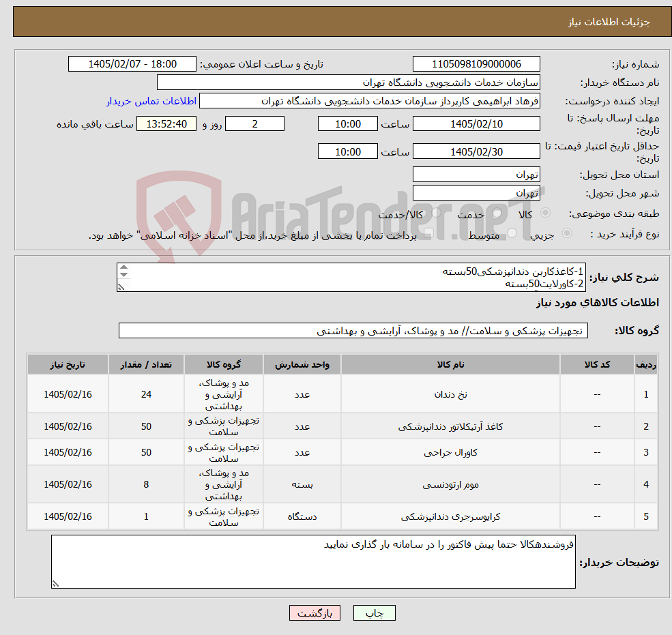Click the buyer description text area

pyautogui.click(x=313, y=561)
